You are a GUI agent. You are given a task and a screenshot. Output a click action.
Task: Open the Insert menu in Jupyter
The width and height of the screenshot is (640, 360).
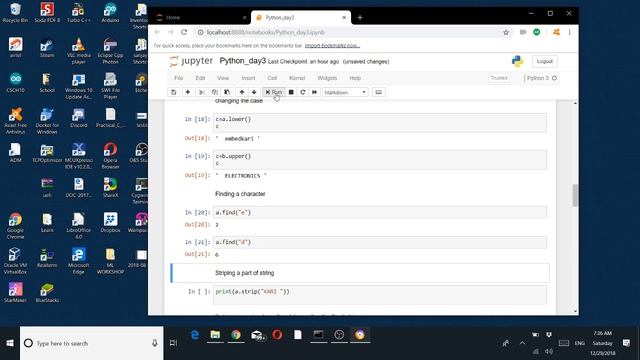248,78
